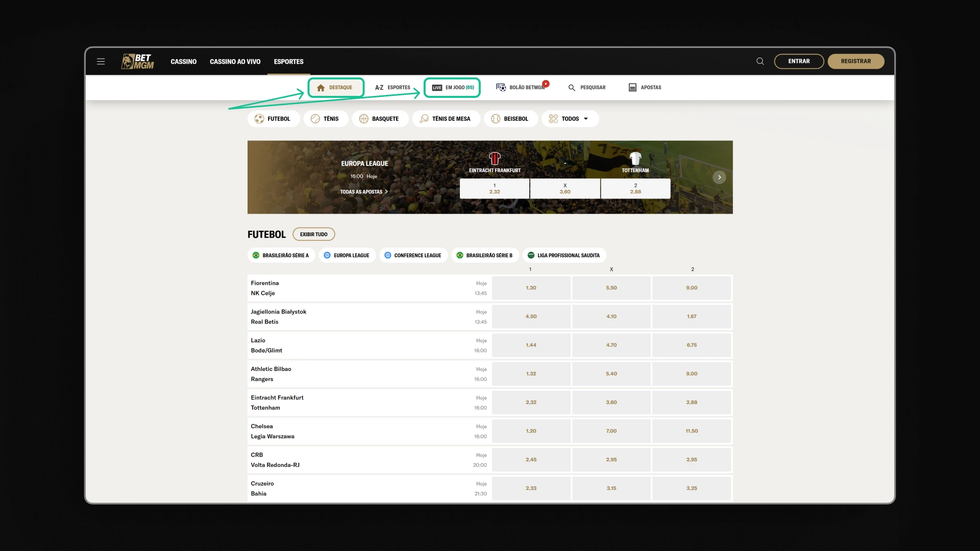Click the Tênis de Mesa paddle icon

click(x=424, y=119)
